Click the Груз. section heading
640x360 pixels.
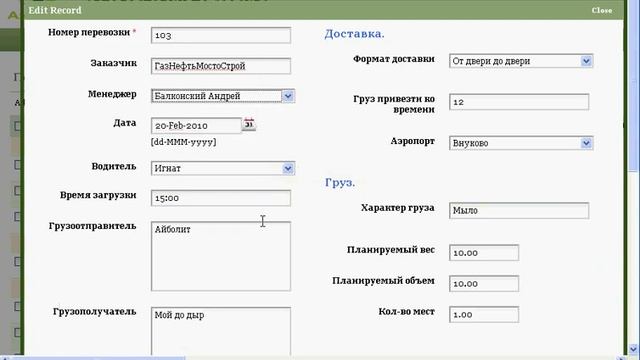pos(340,182)
